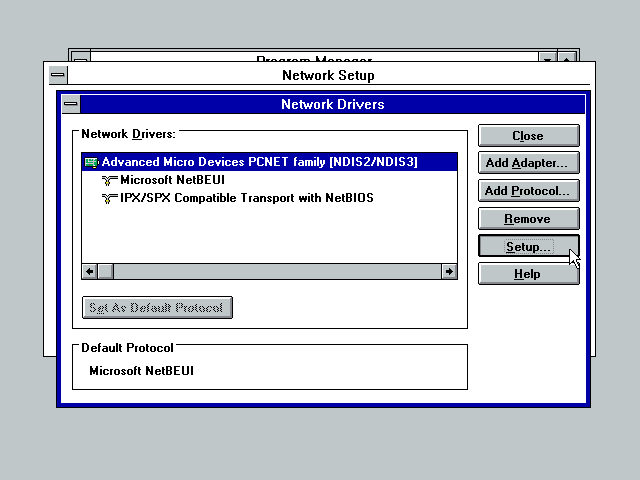Open the Network Setup control menu box
Screen dimensions: 640x480
pyautogui.click(x=58, y=75)
